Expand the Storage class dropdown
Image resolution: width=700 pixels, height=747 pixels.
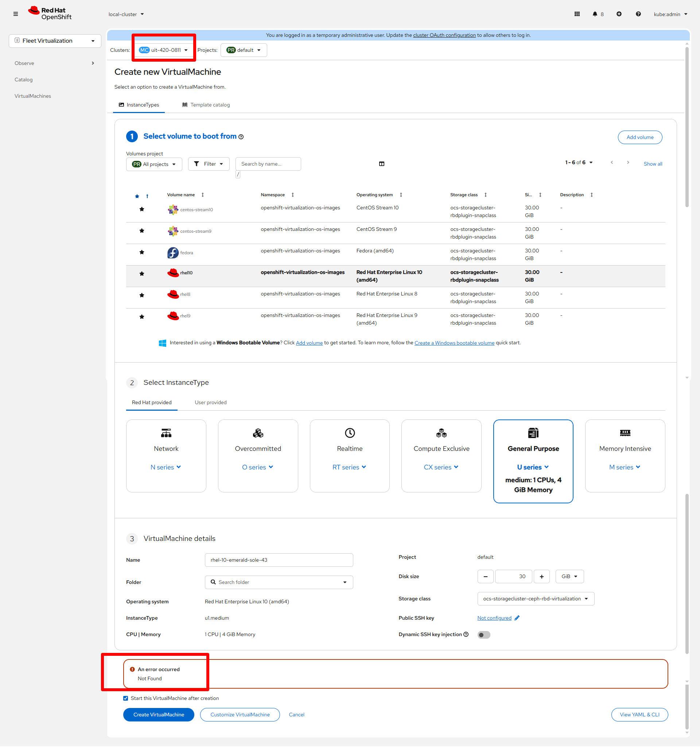536,599
